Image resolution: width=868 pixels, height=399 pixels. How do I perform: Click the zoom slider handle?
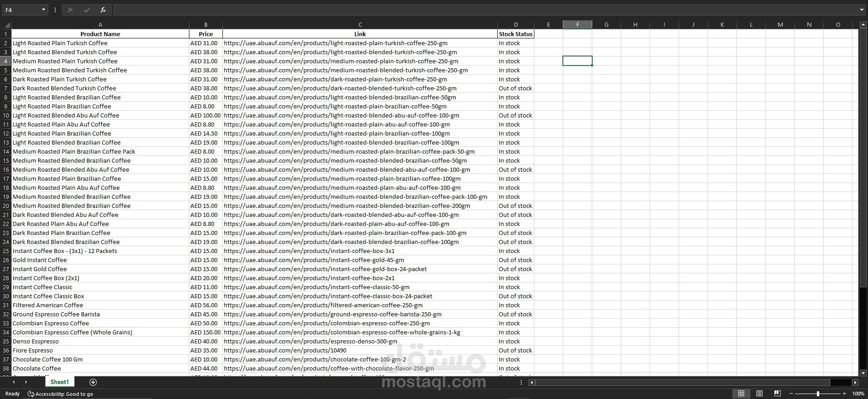tap(817, 394)
